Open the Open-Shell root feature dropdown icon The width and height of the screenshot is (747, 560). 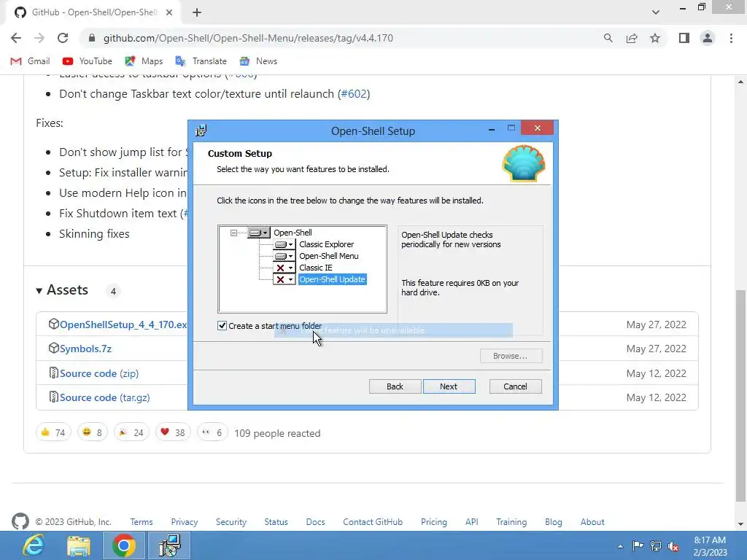(x=259, y=233)
